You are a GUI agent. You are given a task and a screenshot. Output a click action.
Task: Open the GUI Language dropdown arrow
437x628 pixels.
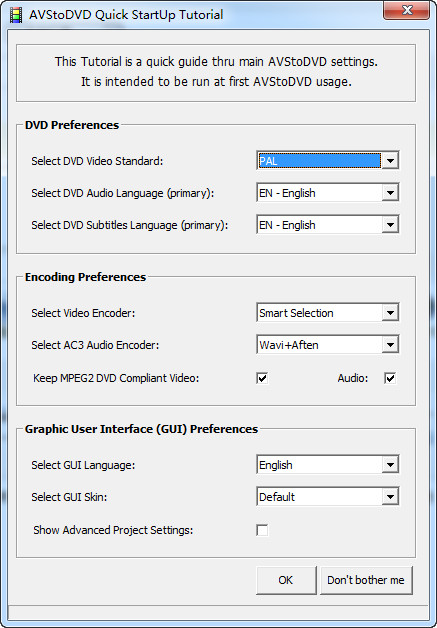390,465
